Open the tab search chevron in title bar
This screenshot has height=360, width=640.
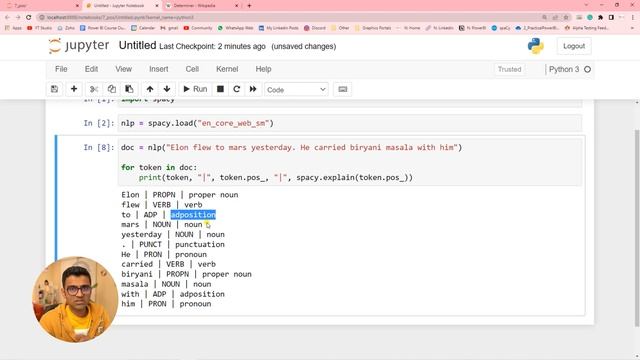[587, 5]
